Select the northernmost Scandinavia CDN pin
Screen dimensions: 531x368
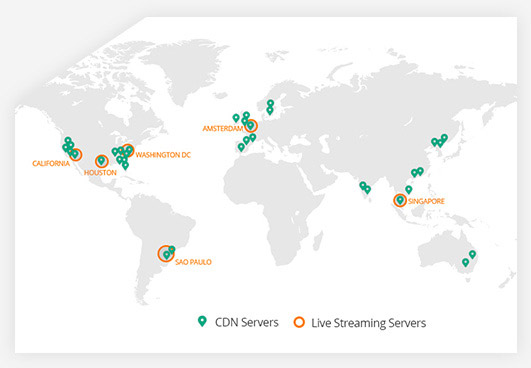(x=270, y=103)
